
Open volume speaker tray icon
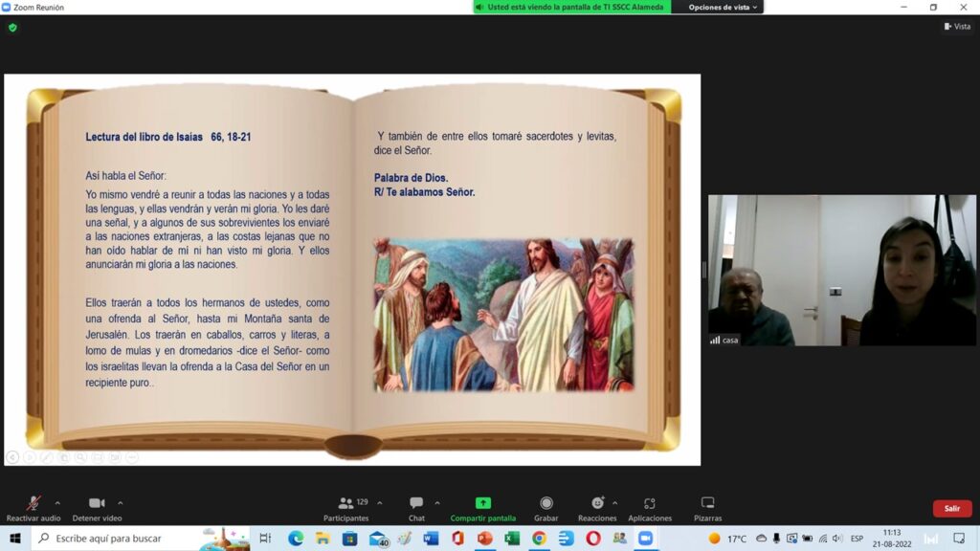click(837, 538)
